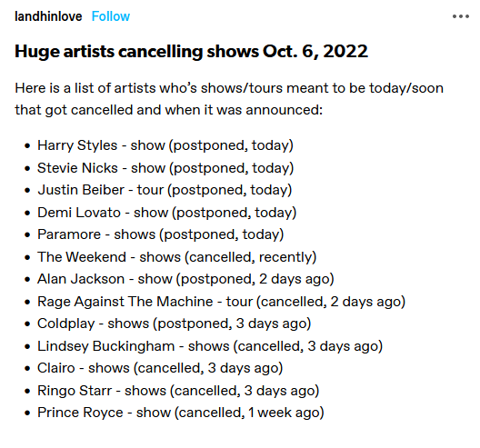
Task: Follow the landhinlove blog
Action: 111,16
